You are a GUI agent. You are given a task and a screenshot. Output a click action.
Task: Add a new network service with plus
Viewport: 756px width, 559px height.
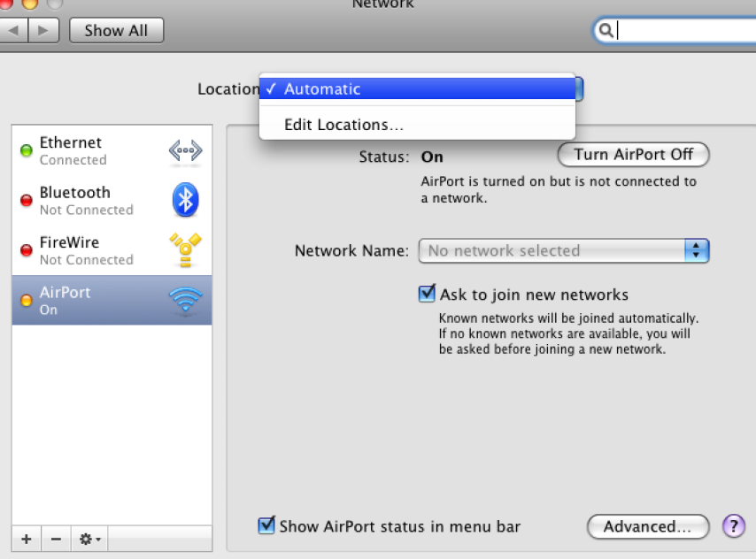point(27,539)
